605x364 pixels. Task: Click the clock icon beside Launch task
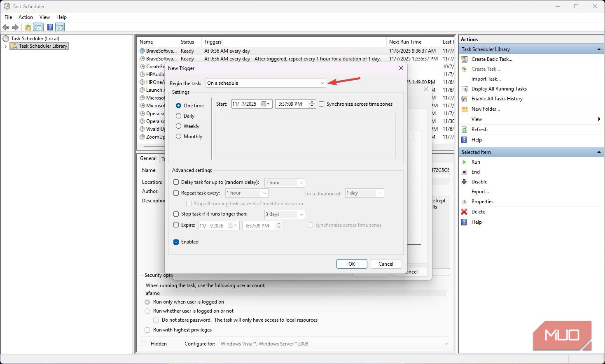142,90
